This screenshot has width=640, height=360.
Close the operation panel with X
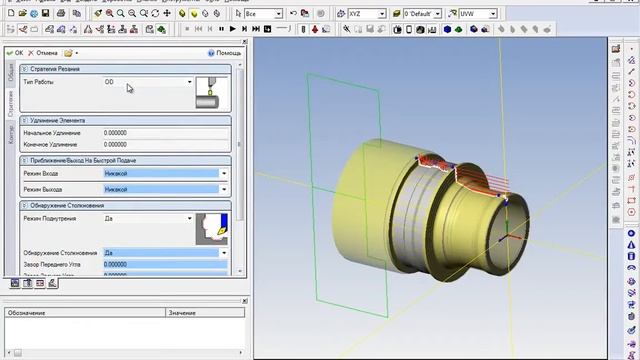pyautogui.click(x=244, y=42)
